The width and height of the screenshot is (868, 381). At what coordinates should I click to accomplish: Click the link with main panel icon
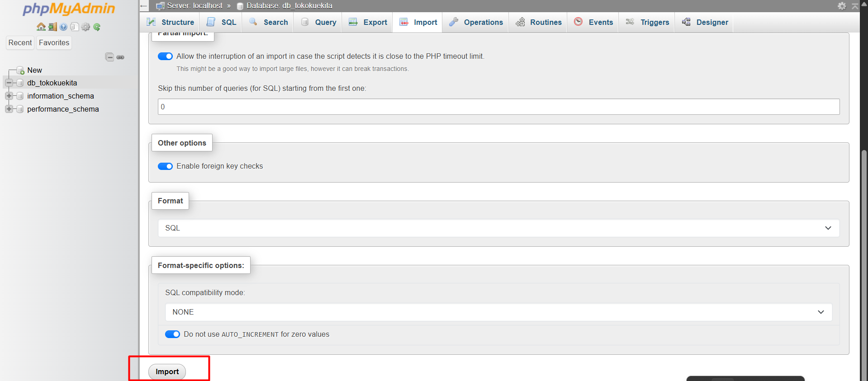pyautogui.click(x=120, y=57)
